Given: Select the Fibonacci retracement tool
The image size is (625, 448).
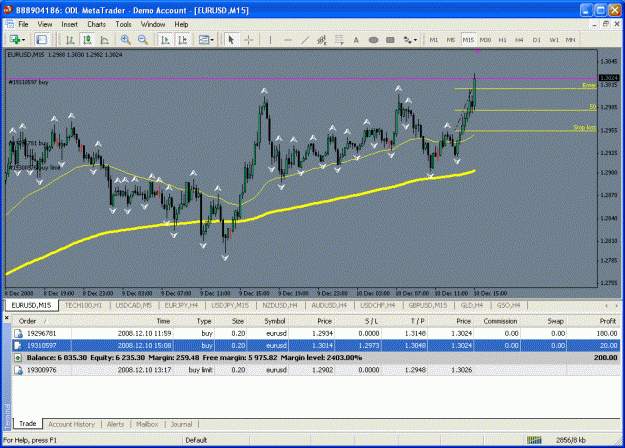Looking at the screenshot, I should coord(339,40).
